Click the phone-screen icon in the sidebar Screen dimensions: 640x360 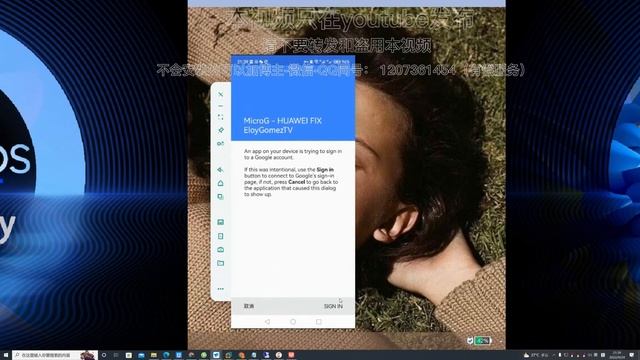click(220, 236)
